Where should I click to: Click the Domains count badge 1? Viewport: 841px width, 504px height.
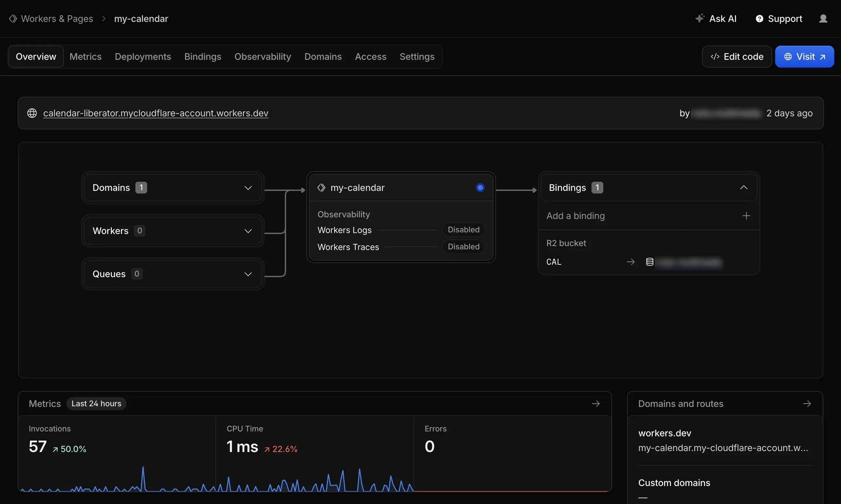point(141,188)
